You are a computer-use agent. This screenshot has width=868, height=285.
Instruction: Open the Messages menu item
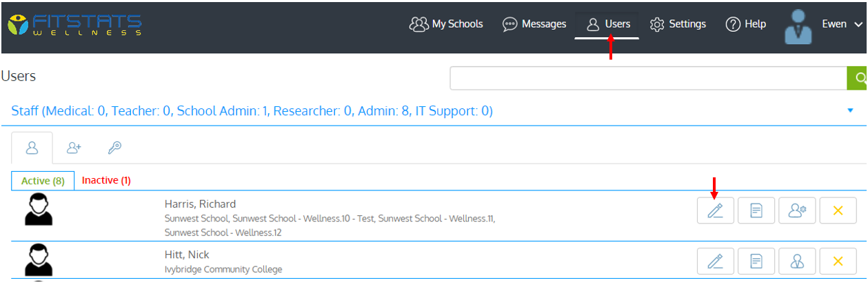[534, 24]
